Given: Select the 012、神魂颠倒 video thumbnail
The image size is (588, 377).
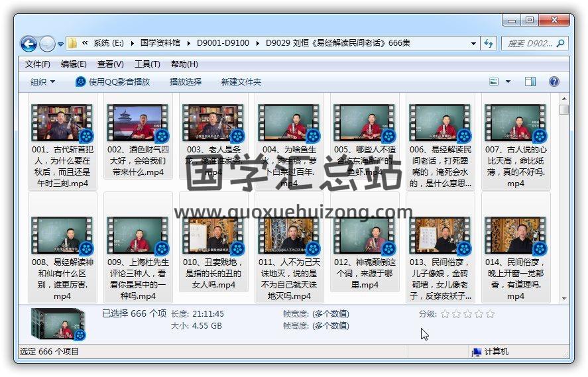Looking at the screenshot, I should [365, 236].
